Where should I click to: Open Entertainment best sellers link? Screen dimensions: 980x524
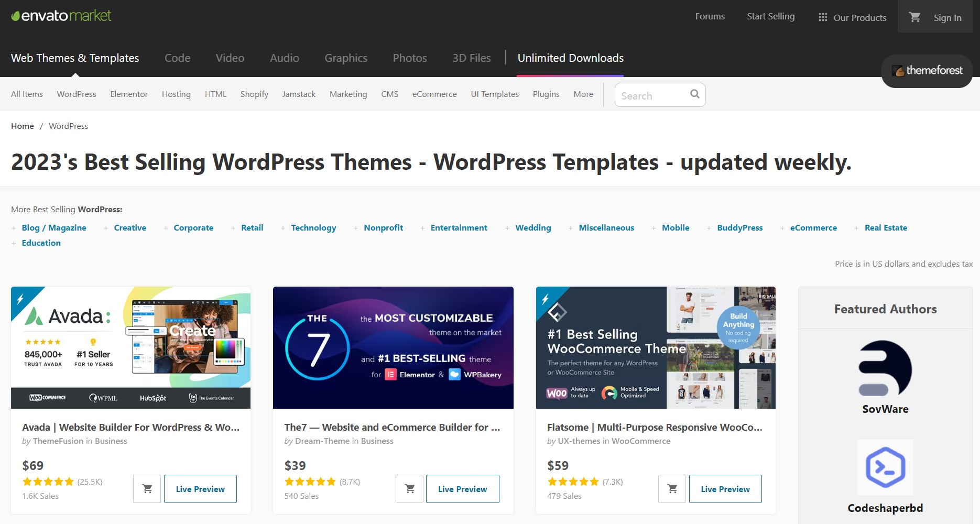459,228
